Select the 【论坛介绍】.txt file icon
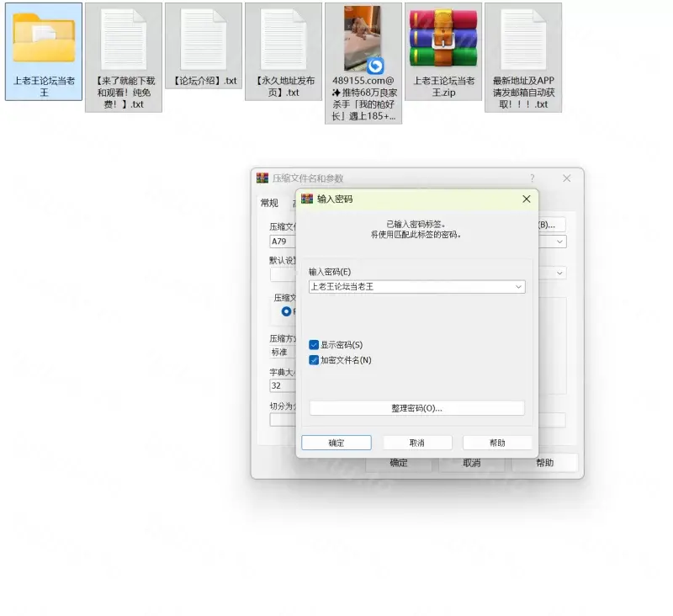This screenshot has height=616, width=673. (203, 39)
